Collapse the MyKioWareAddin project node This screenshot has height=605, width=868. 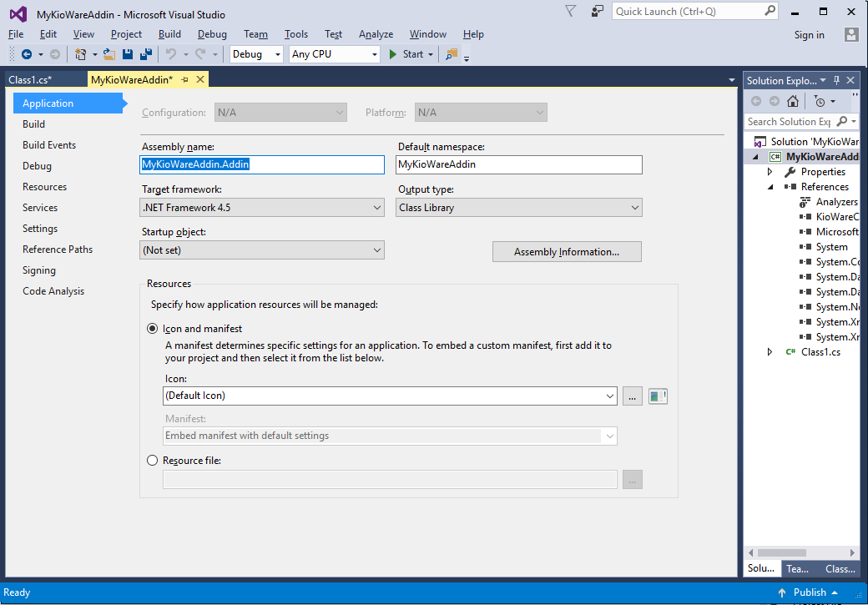[755, 157]
